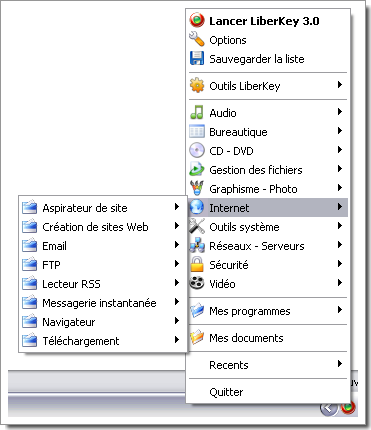Click the Navigateur folder icon
This screenshot has height=430, width=371.
[x=29, y=321]
